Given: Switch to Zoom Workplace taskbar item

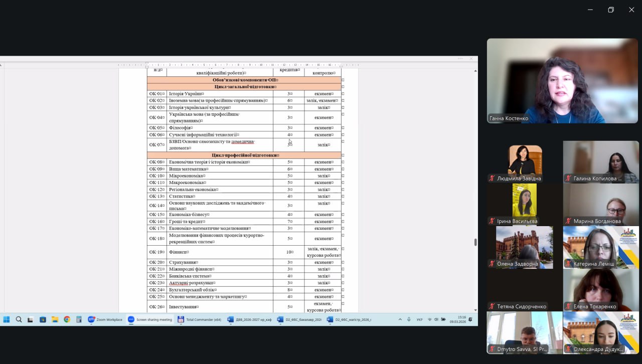Looking at the screenshot, I should point(105,319).
